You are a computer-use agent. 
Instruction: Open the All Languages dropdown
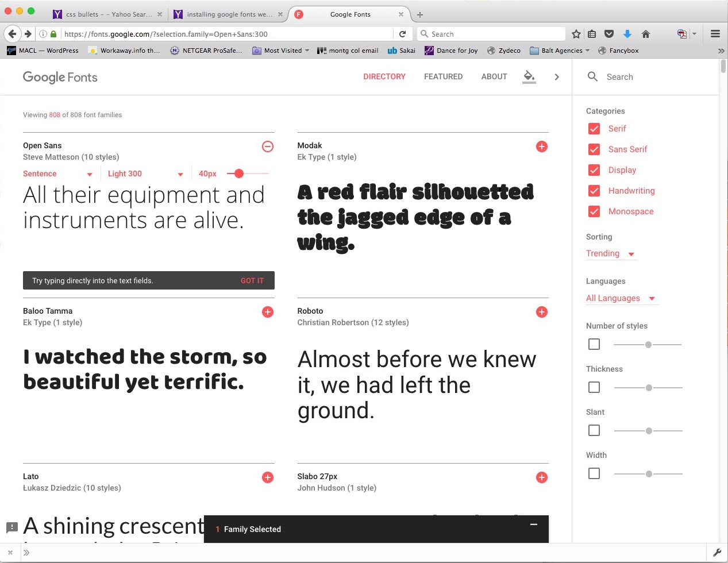pos(621,298)
